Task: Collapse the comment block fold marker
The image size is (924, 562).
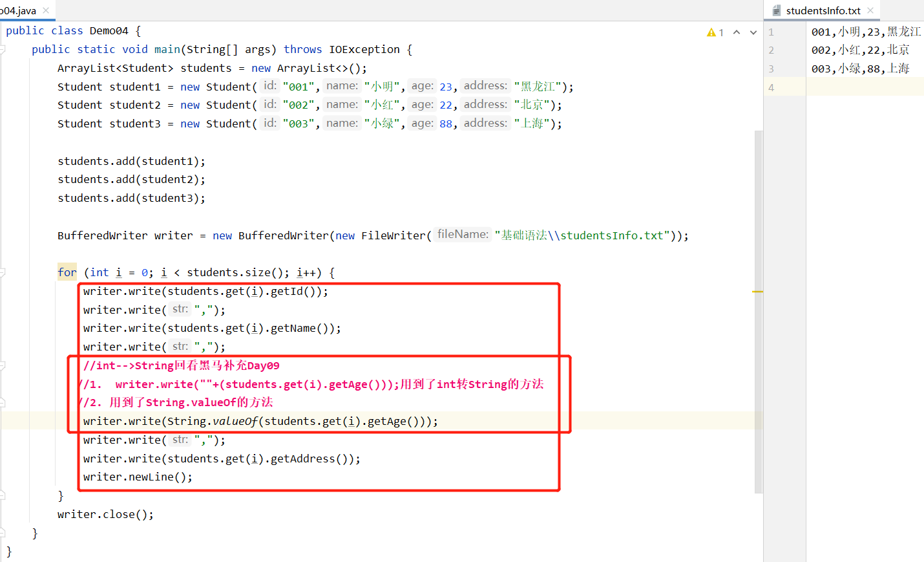Action: click(x=3, y=365)
